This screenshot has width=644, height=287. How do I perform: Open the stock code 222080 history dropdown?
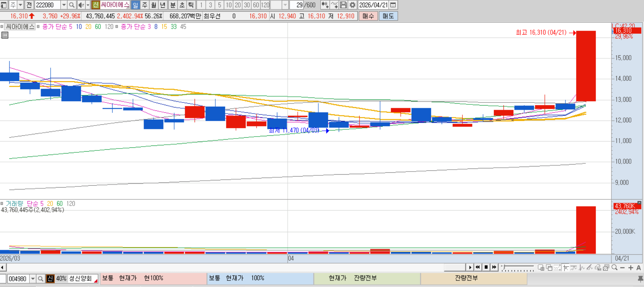[x=64, y=5]
